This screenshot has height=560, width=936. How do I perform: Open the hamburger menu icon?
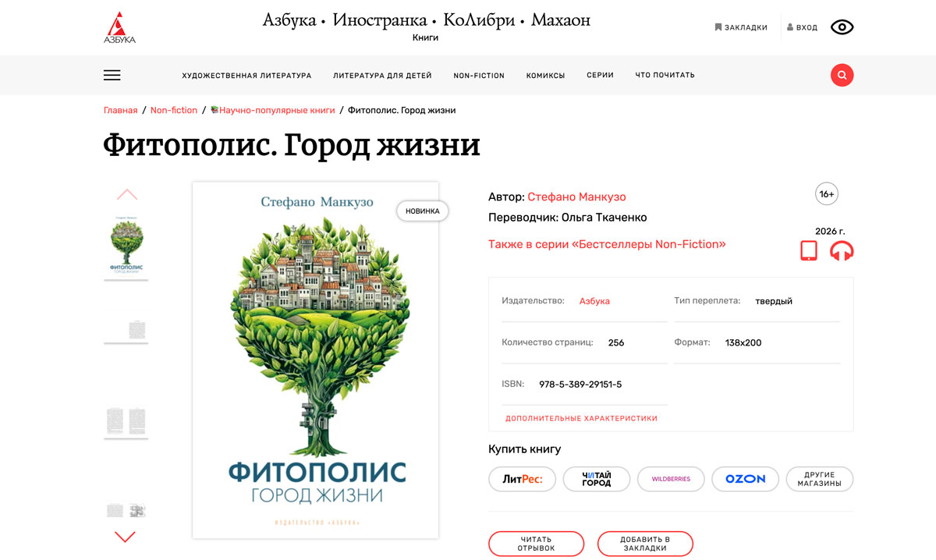point(112,76)
